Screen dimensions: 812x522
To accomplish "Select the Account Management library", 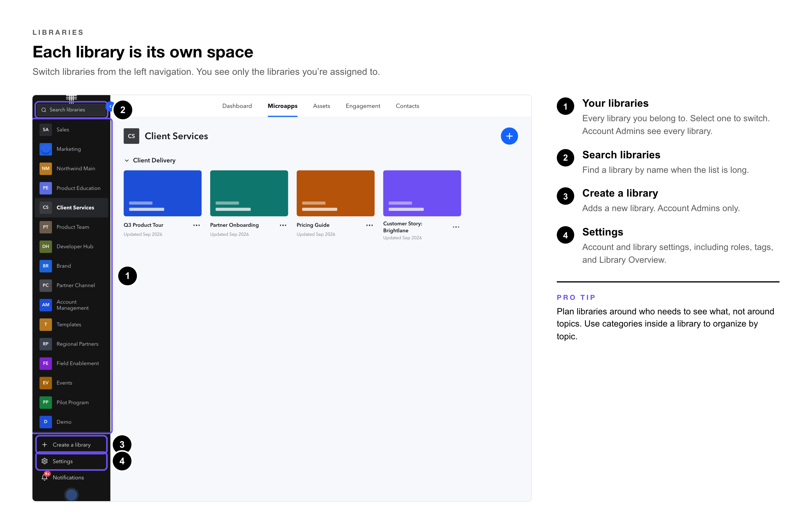I will [72, 305].
